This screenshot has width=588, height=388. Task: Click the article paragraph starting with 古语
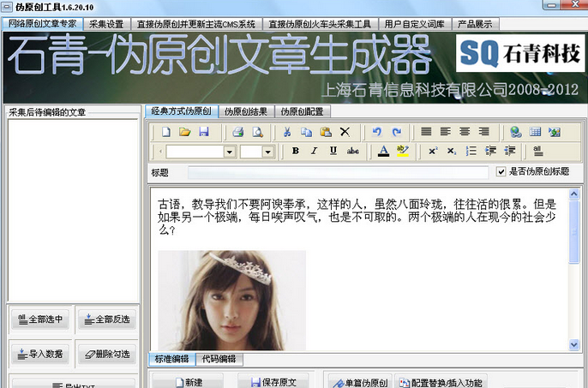click(x=357, y=217)
